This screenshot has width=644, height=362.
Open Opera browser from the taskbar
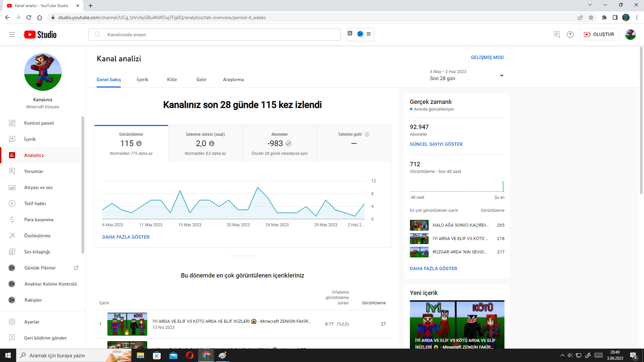(x=190, y=355)
